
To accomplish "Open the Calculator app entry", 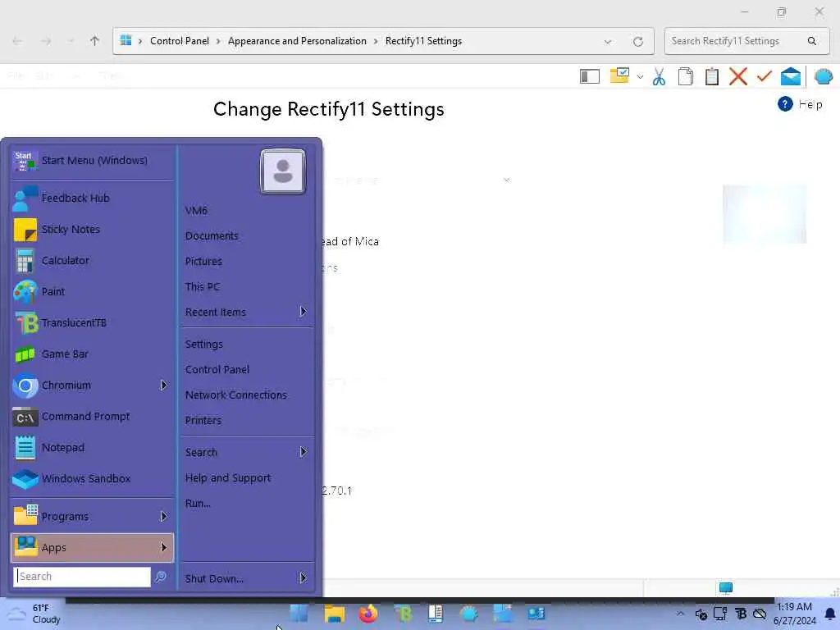I will coord(92,260).
